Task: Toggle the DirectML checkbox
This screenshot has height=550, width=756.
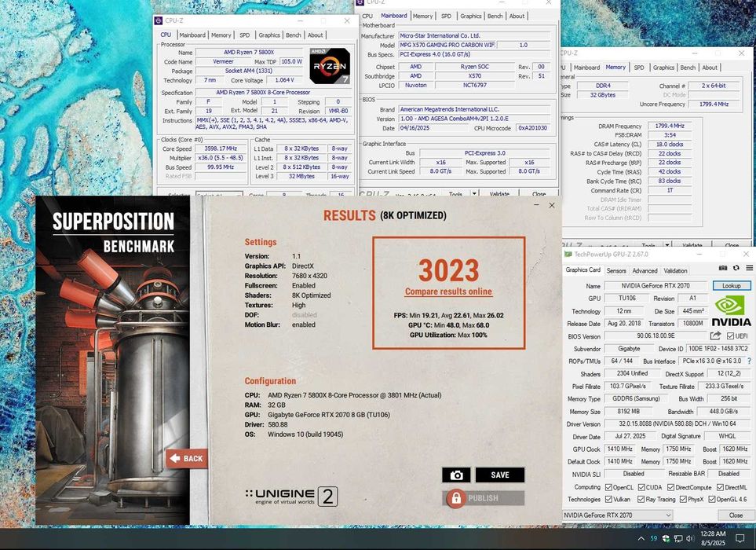Action: pos(720,487)
